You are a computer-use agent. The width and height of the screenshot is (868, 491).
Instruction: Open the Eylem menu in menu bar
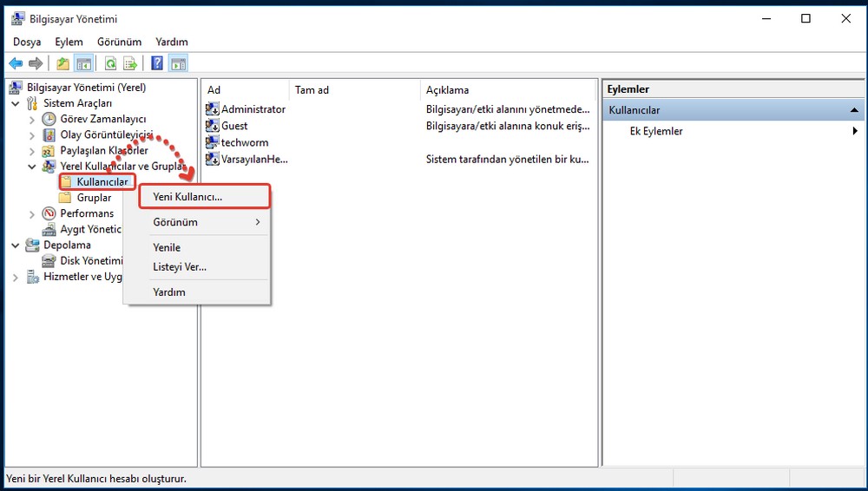pyautogui.click(x=69, y=42)
